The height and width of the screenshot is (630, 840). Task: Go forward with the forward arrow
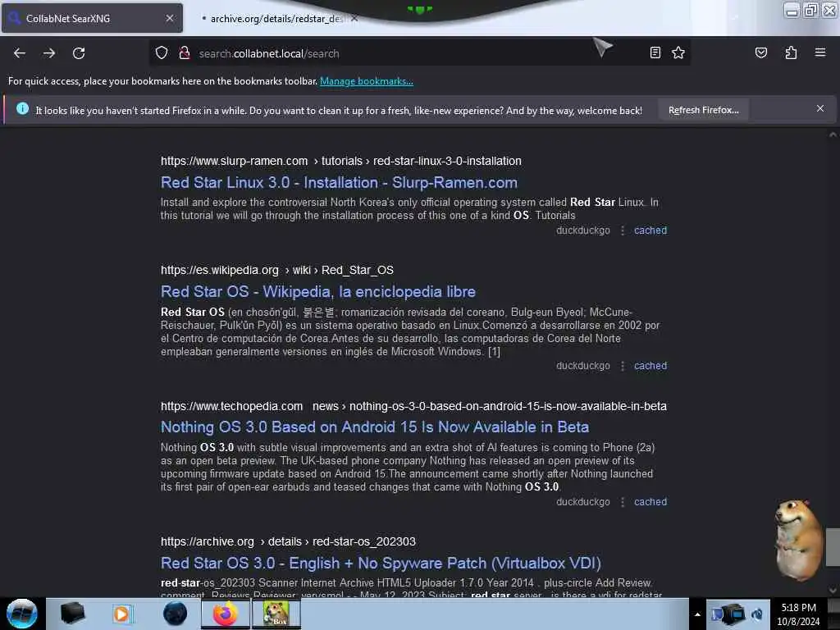click(x=49, y=53)
